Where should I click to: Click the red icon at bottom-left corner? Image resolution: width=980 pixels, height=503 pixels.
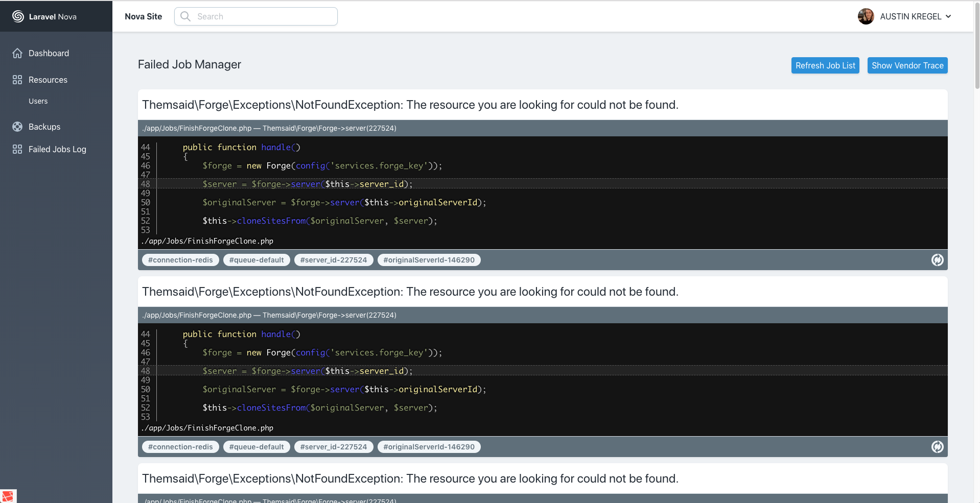(x=8, y=496)
